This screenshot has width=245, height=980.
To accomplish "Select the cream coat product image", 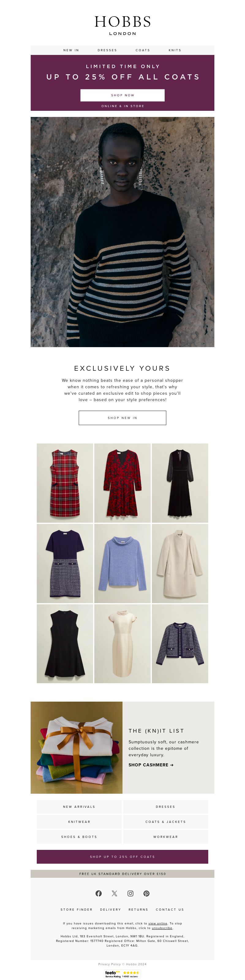I will [x=180, y=563].
